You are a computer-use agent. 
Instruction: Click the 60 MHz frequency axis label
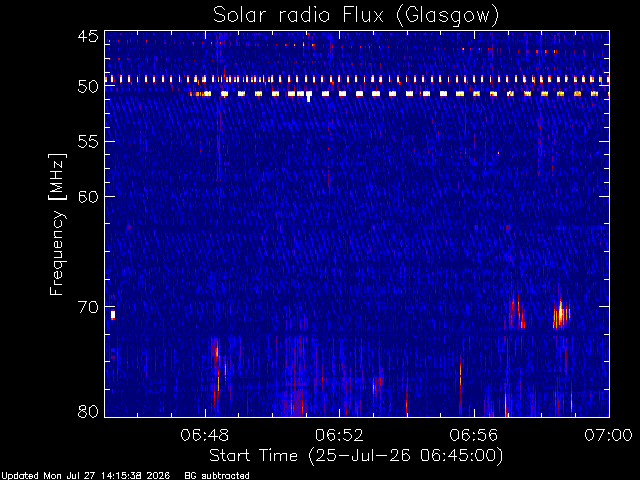click(88, 196)
